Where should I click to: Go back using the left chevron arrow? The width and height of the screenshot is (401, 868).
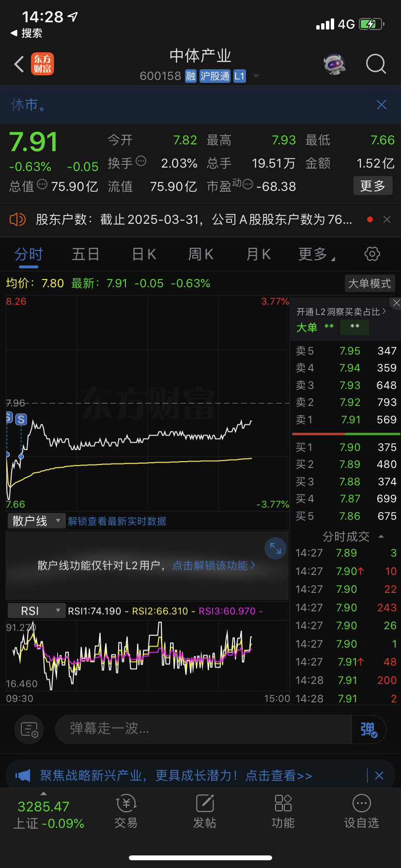pos(19,64)
